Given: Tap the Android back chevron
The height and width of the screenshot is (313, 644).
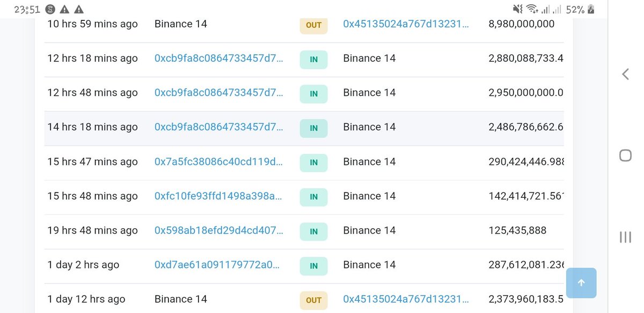Looking at the screenshot, I should (x=625, y=74).
